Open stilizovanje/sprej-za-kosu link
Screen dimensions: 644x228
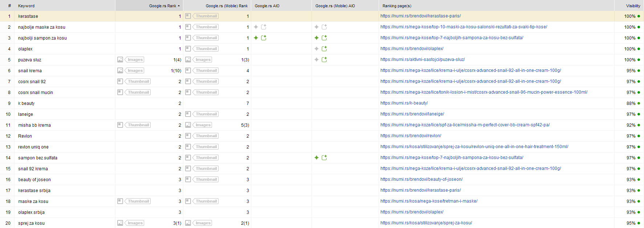[x=426, y=223]
